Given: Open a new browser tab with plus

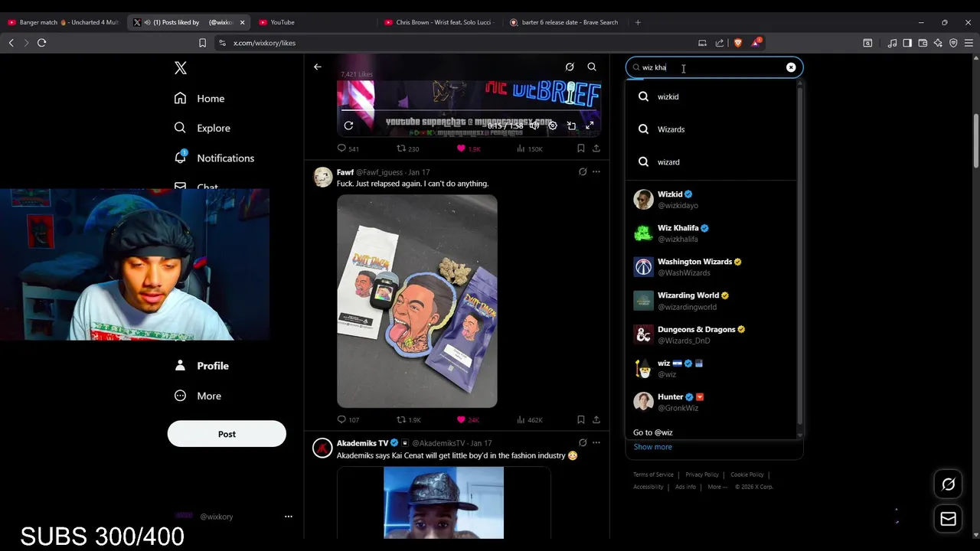Looking at the screenshot, I should pyautogui.click(x=638, y=22).
